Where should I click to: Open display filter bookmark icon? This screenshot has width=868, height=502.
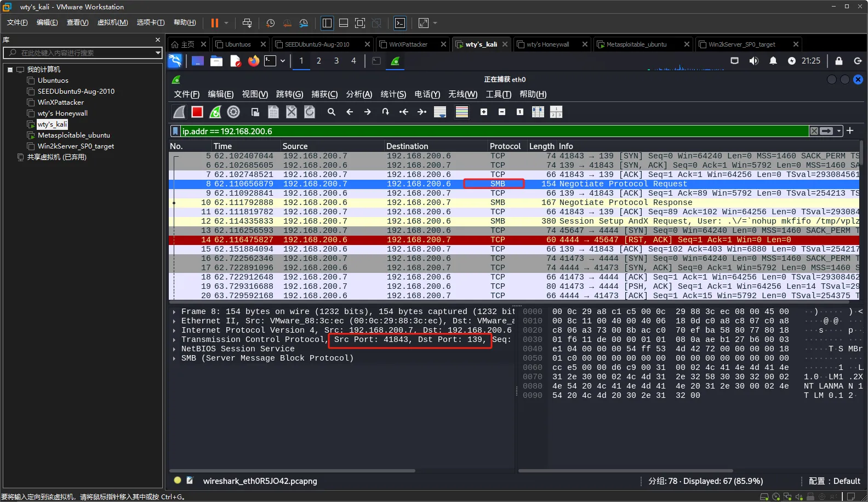175,131
